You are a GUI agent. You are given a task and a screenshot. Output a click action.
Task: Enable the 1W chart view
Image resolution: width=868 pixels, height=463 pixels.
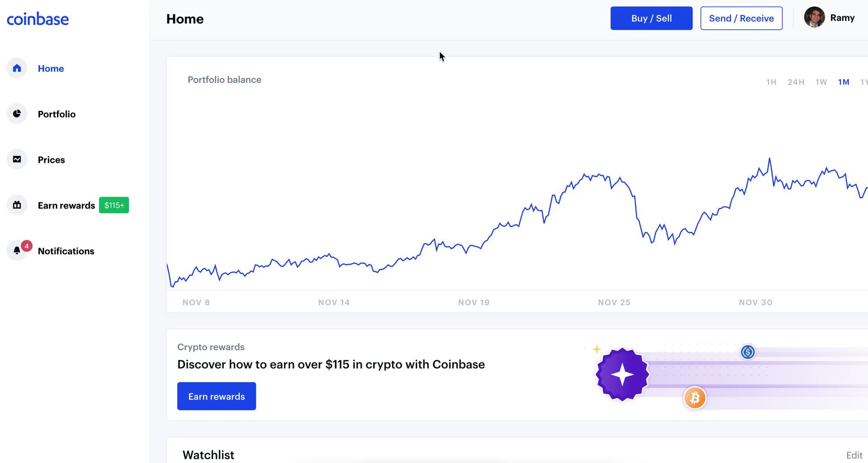[821, 82]
